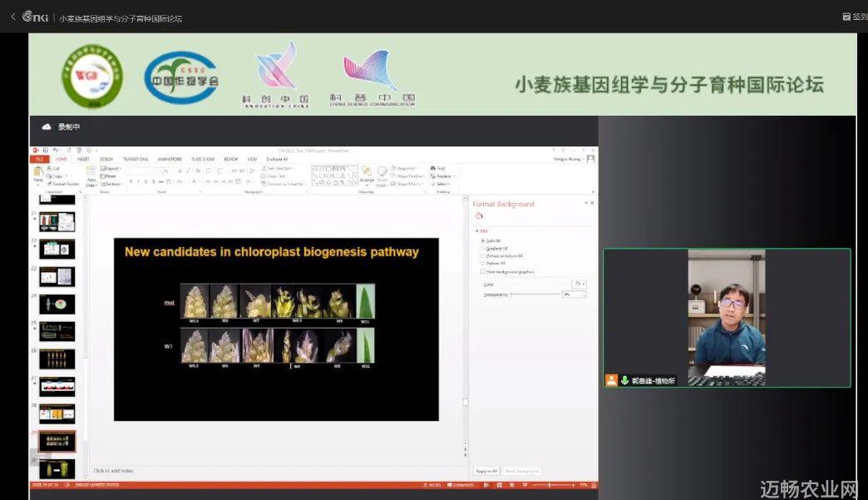Switch to the INSERT tab
Screen dimensions: 868x500
[x=83, y=159]
